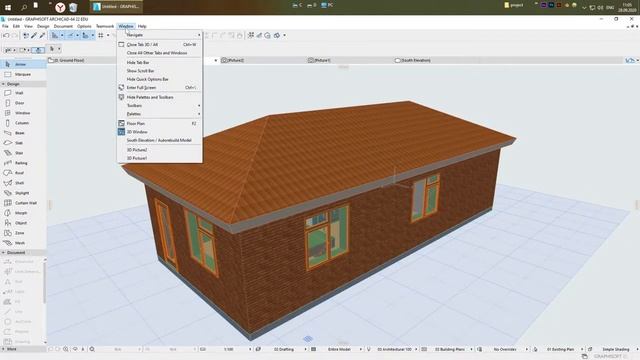Image resolution: width=640 pixels, height=360 pixels.
Task: Activate the Roof tool
Action: 23,173
